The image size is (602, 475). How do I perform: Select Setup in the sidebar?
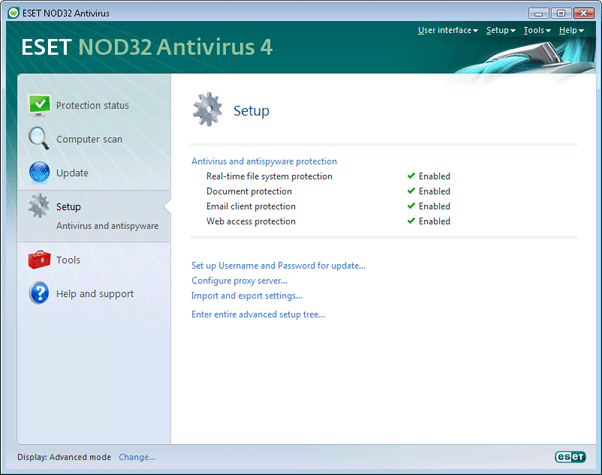pyautogui.click(x=68, y=207)
